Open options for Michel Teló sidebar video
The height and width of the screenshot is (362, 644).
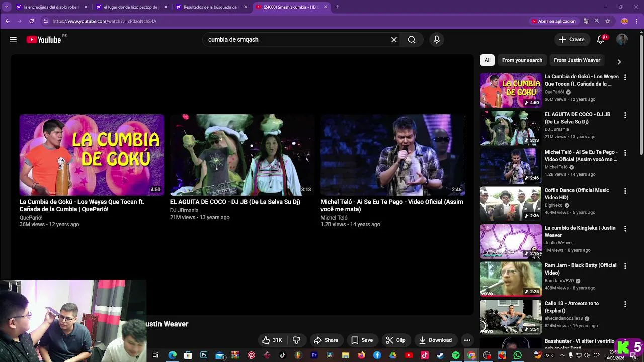[x=625, y=153]
